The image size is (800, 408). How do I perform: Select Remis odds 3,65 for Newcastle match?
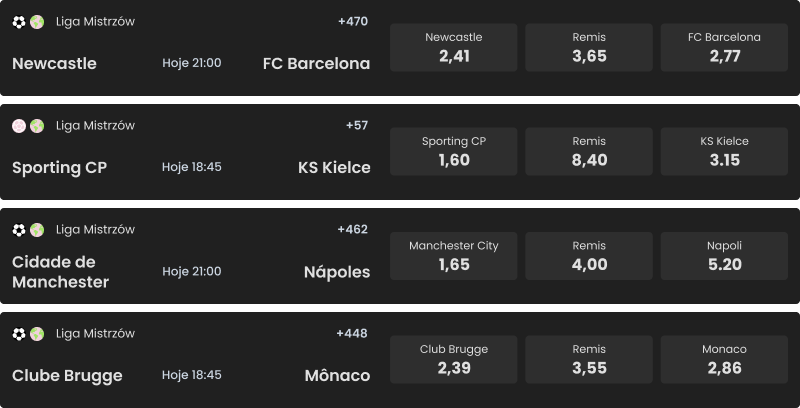[589, 48]
